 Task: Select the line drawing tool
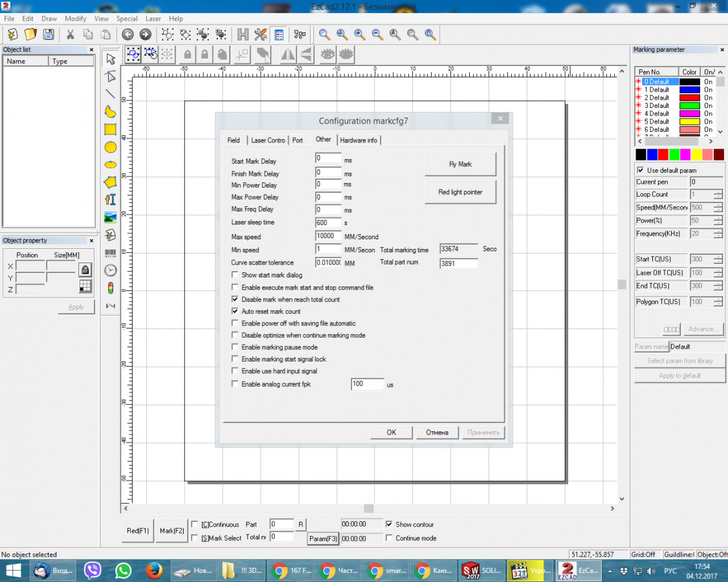tap(111, 94)
